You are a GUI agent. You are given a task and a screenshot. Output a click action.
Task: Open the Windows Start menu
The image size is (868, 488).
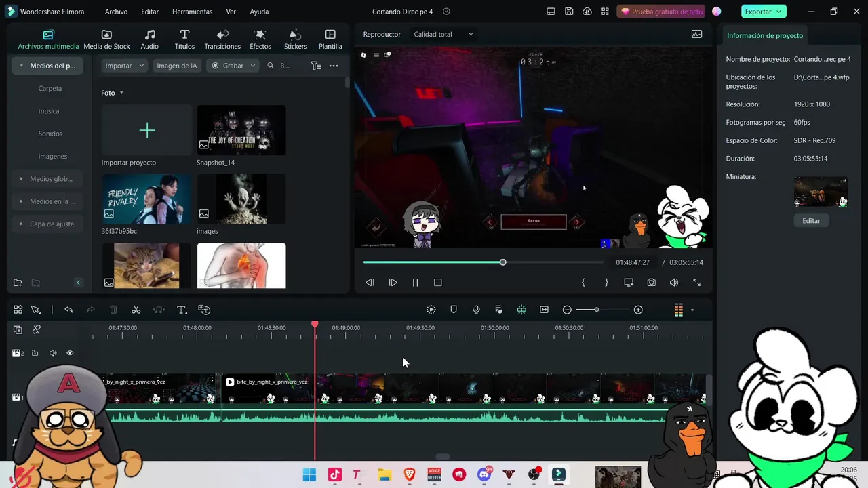pyautogui.click(x=309, y=474)
